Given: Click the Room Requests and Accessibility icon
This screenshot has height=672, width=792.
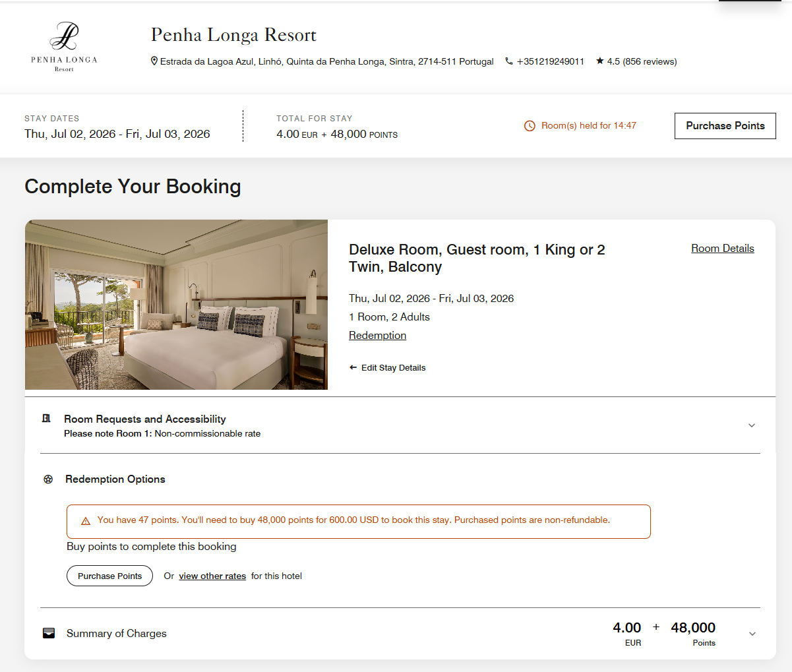Looking at the screenshot, I should point(46,418).
